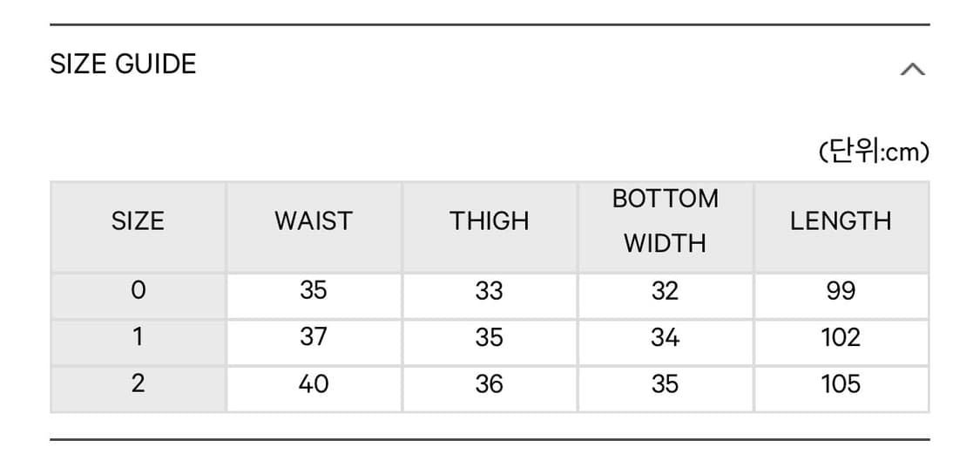Click waist value 37 for size 1
Image resolution: width=980 pixels, height=461 pixels.
[314, 337]
